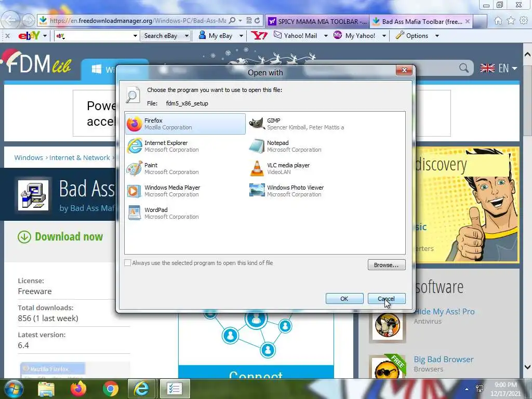Expand the address bar dropdown arrow
This screenshot has width=532, height=399.
click(x=240, y=21)
